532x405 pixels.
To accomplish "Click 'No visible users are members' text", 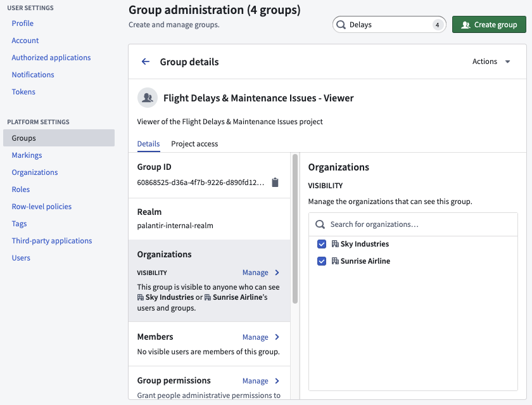I will [208, 351].
